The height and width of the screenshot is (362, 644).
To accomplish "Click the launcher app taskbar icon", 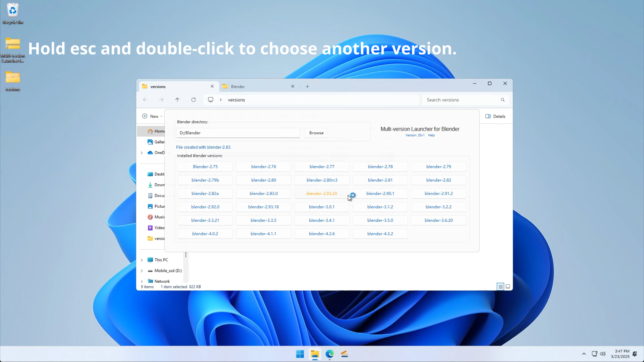I will [344, 354].
